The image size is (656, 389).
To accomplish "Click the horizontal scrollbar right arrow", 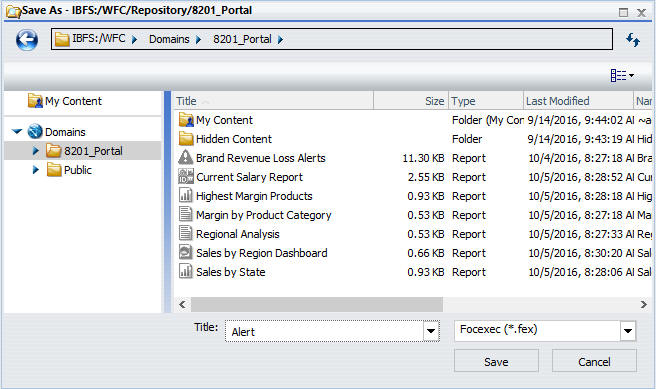I will (643, 305).
